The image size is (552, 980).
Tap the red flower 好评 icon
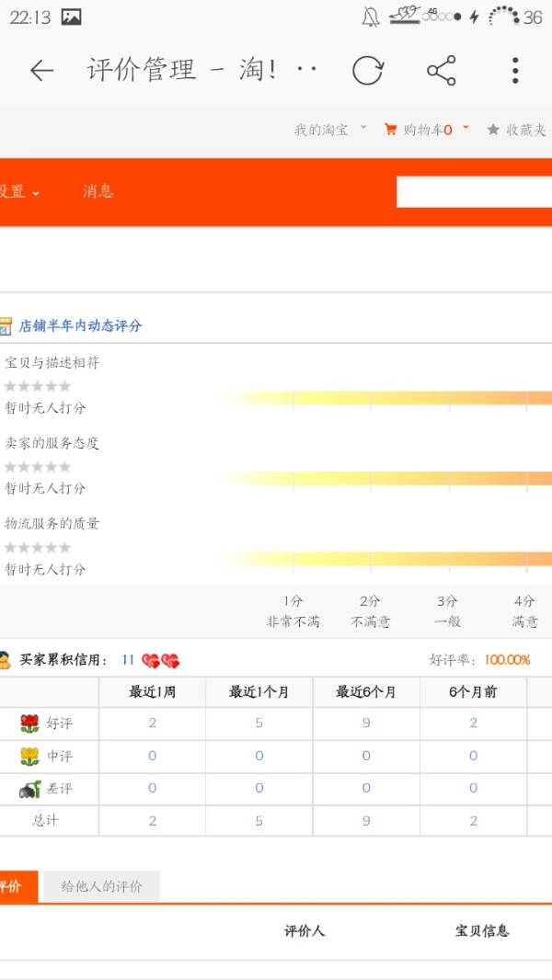[x=29, y=724]
